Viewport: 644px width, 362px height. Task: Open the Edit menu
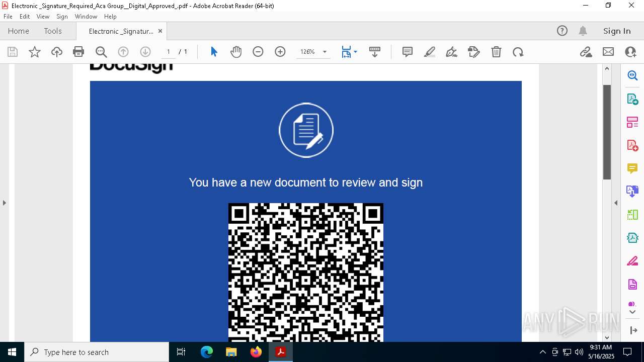(25, 17)
